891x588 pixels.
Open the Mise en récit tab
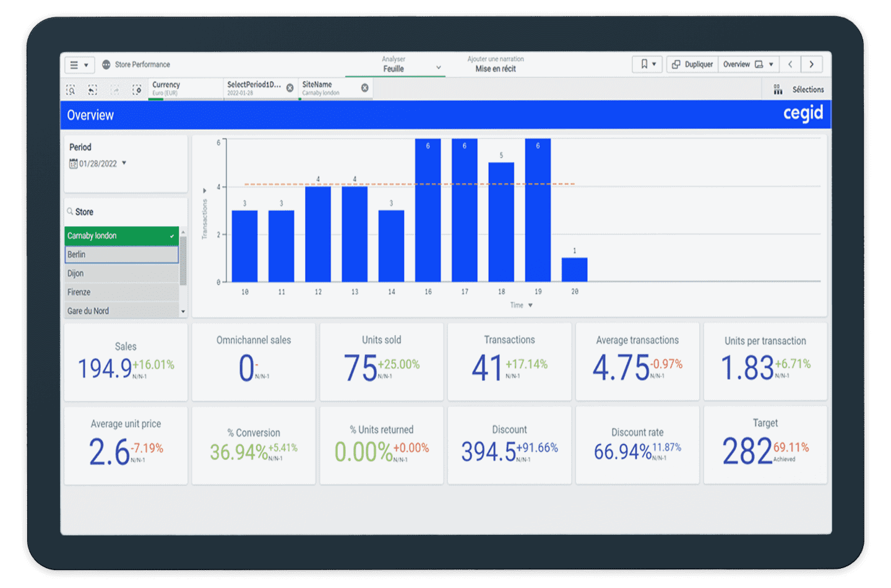[x=495, y=65]
